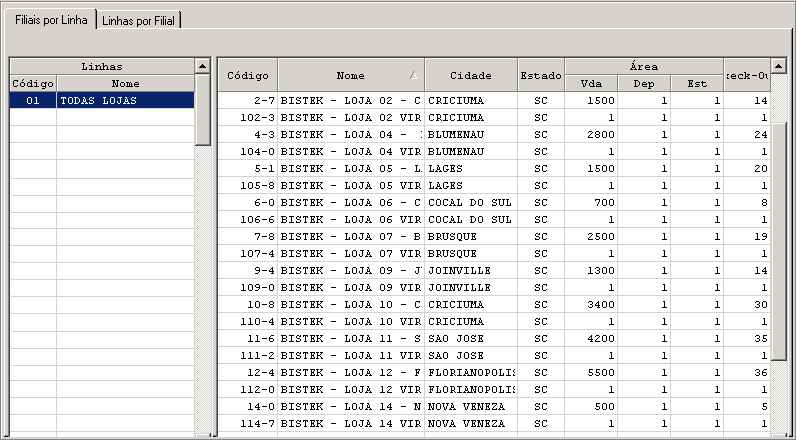The width and height of the screenshot is (797, 441).
Task: Select row with code 110-4
Action: pyautogui.click(x=494, y=322)
